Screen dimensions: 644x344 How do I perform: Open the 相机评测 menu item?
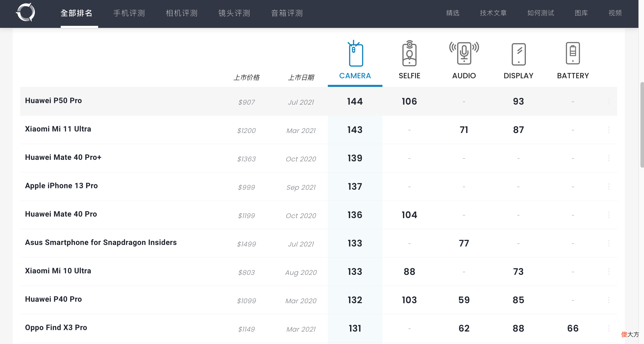pyautogui.click(x=182, y=13)
